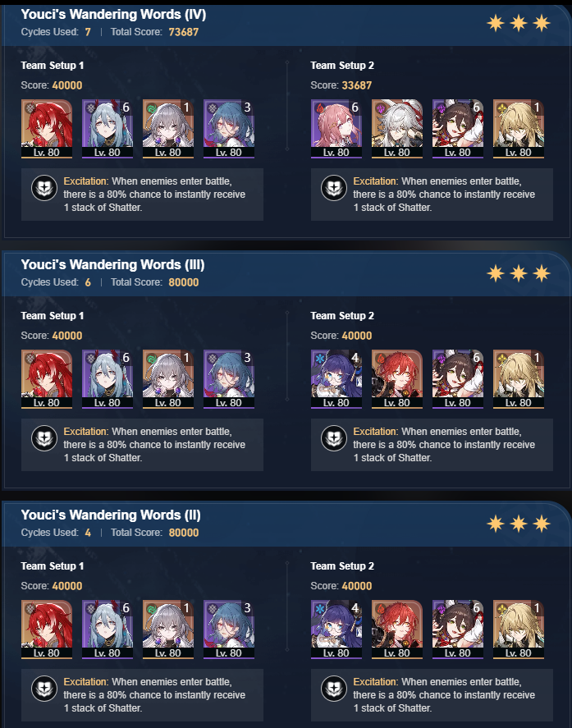Click red-haired character in Wandering Words IV Team 1
Screen dimensions: 572x728
pyautogui.click(x=47, y=129)
